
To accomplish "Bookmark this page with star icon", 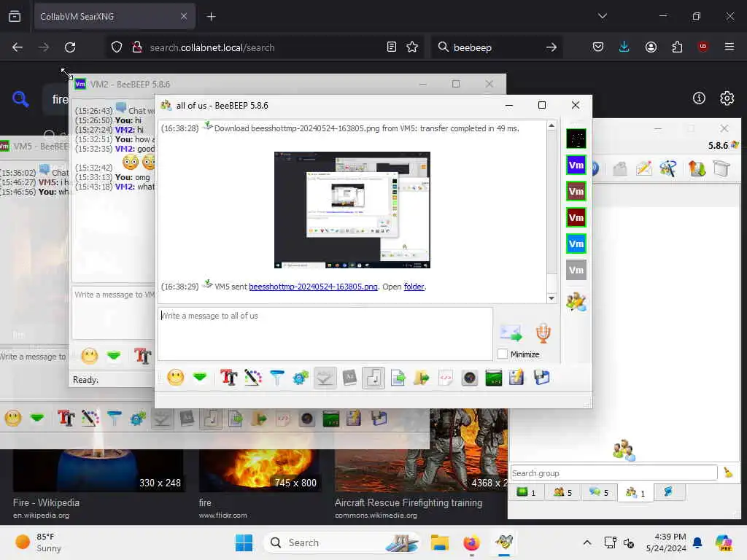I will coord(412,47).
